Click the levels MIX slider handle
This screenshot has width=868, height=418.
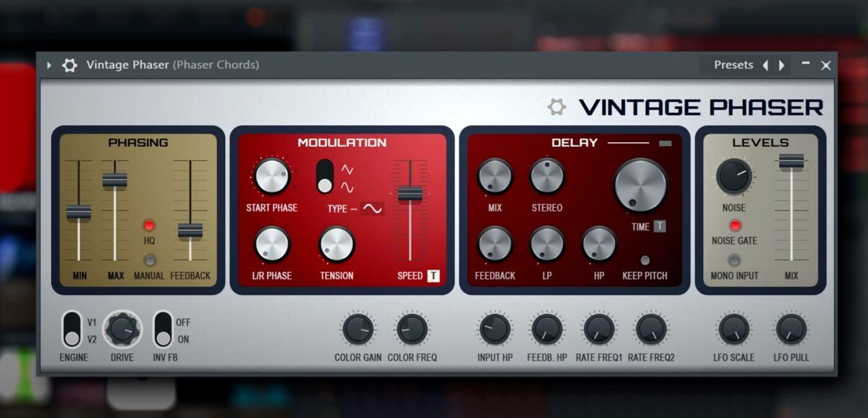click(791, 161)
